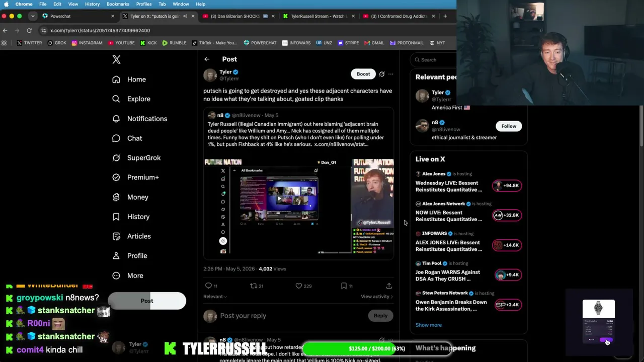The height and width of the screenshot is (362, 644).
Task: Go back with the Post back arrow
Action: [207, 59]
